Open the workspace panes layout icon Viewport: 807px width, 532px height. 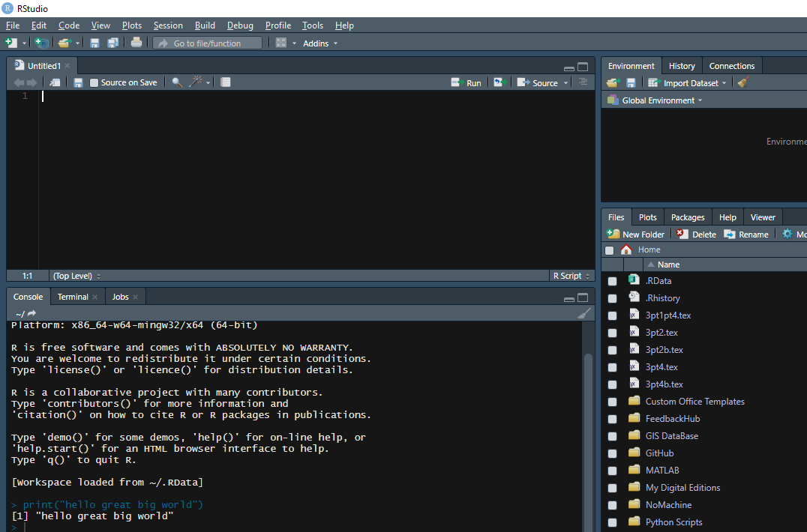(281, 43)
